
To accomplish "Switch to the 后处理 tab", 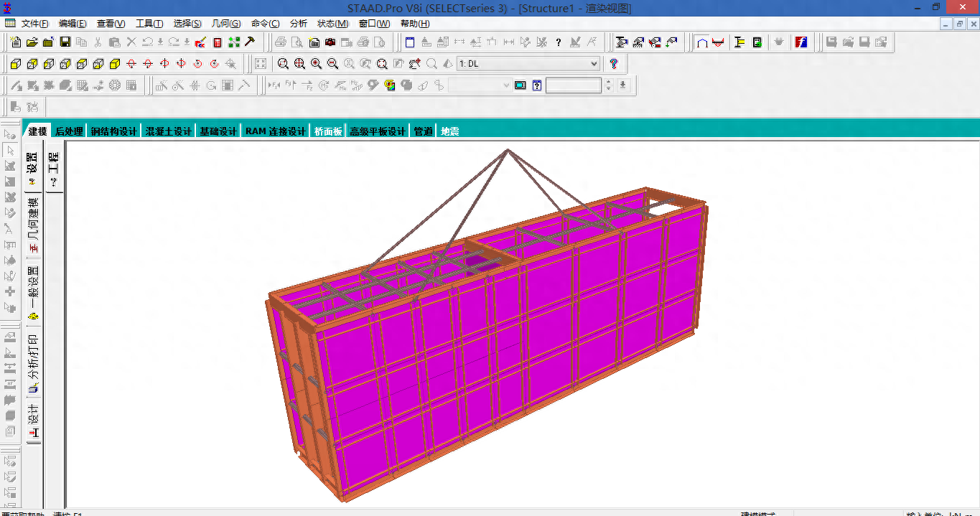I will coord(69,131).
